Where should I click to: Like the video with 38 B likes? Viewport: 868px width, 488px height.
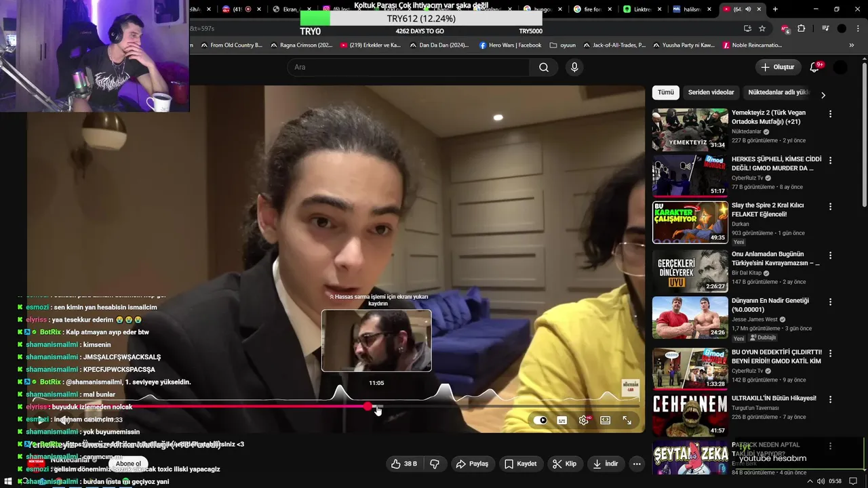click(x=403, y=464)
